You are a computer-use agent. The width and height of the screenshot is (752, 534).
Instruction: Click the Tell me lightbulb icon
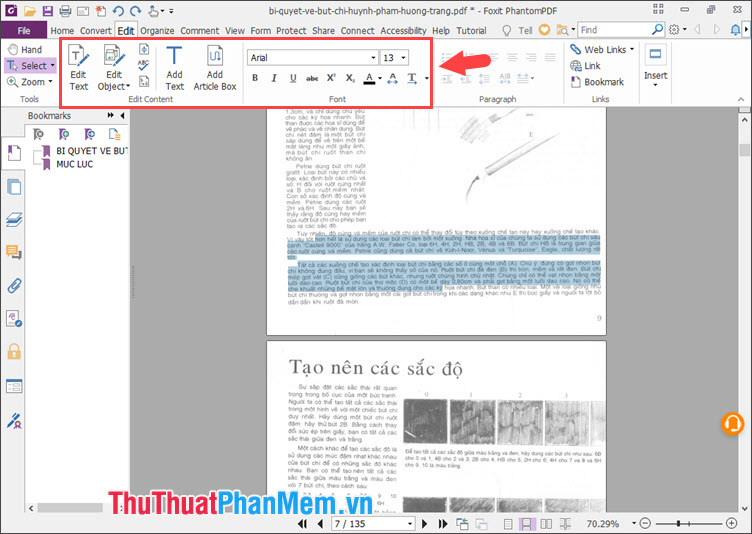click(506, 30)
